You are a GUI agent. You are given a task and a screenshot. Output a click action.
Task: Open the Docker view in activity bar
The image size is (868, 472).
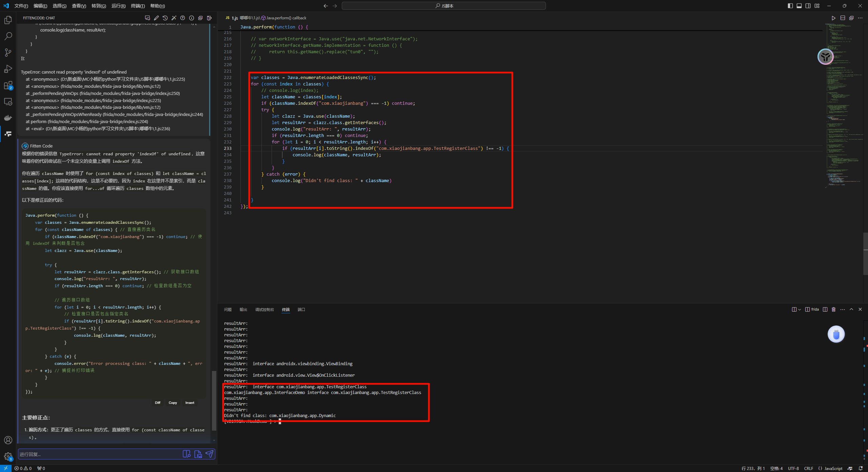click(x=8, y=118)
